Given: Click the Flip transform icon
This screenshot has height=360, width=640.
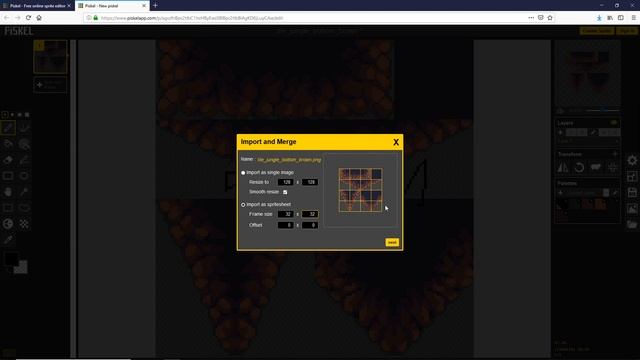Looking at the screenshot, I should pos(563,167).
